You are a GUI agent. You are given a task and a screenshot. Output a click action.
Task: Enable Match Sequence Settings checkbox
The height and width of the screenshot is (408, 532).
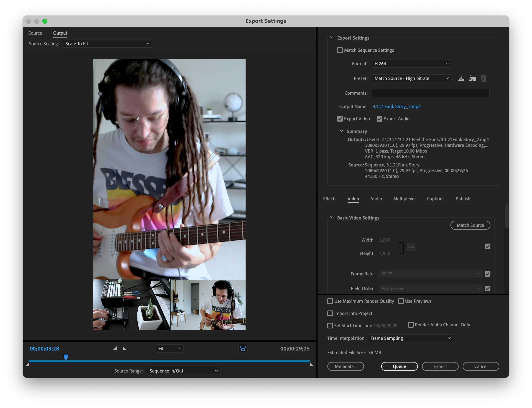pyautogui.click(x=340, y=50)
